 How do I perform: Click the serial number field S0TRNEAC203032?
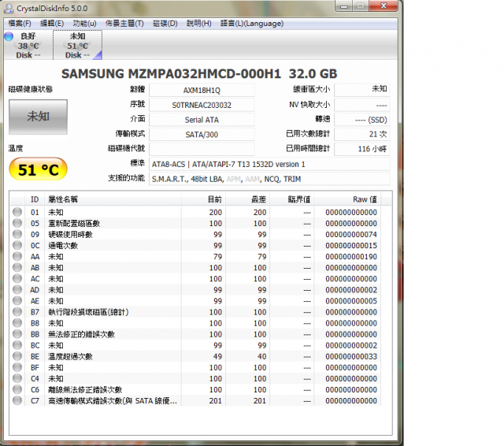click(x=202, y=105)
